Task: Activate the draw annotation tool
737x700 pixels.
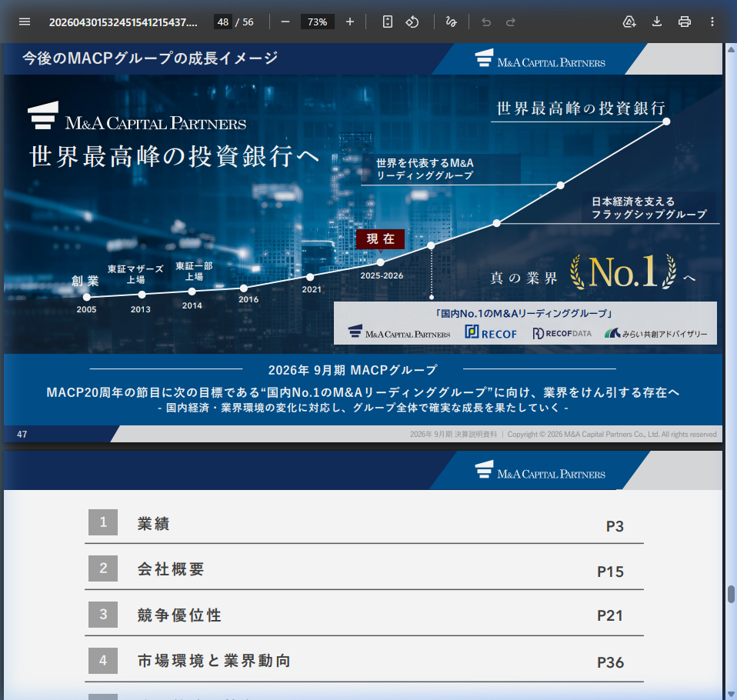Action: click(x=452, y=22)
